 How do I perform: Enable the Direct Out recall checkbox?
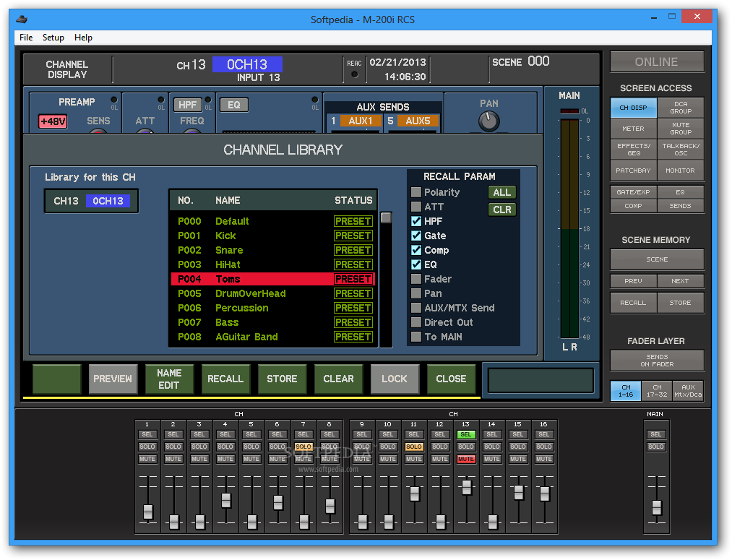click(416, 322)
